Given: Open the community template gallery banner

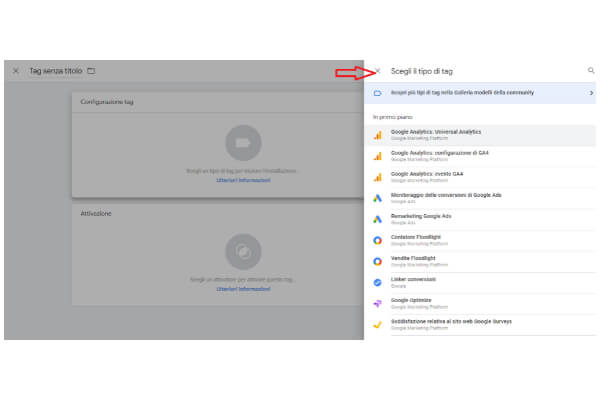Looking at the screenshot, I should tap(480, 93).
